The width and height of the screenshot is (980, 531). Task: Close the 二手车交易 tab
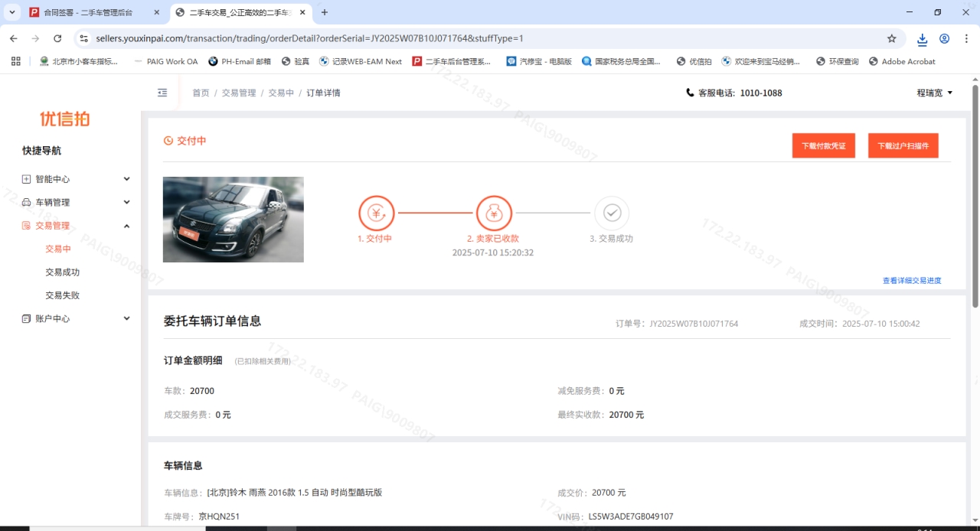[304, 12]
